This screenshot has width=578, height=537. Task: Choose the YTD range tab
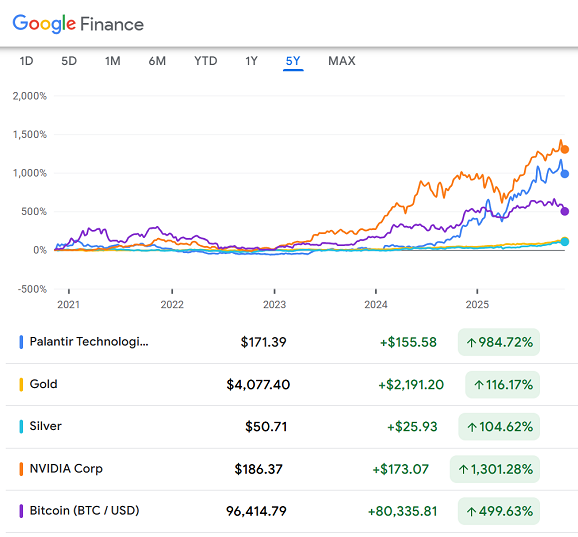tap(206, 61)
